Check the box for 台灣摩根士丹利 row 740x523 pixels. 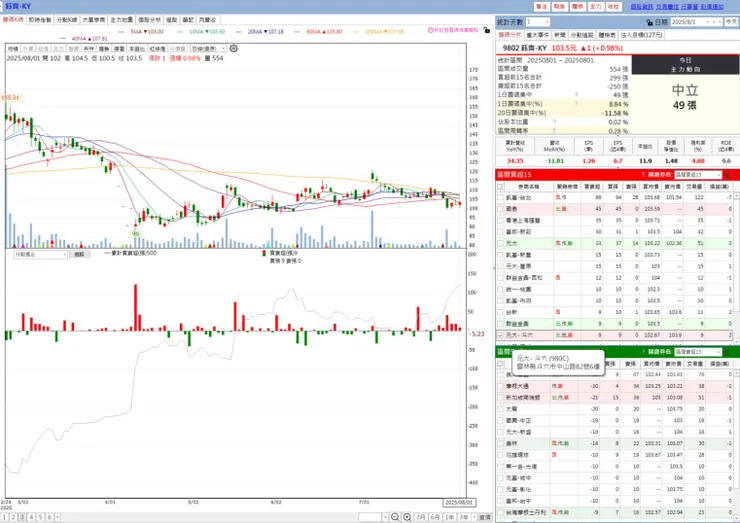tap(500, 512)
